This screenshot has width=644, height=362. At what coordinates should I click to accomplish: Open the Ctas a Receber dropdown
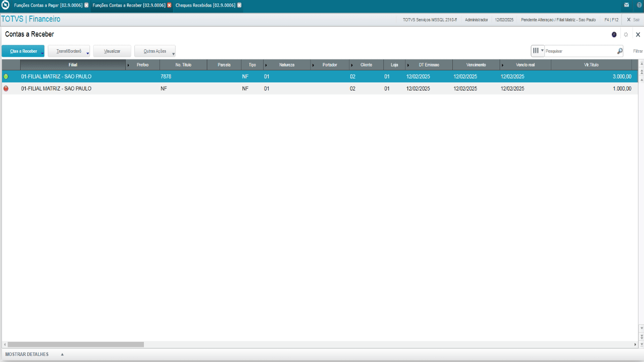coord(23,51)
